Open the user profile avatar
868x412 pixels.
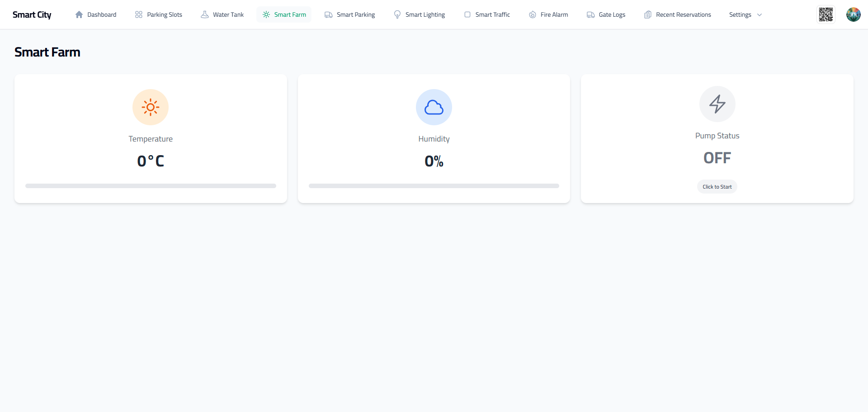[x=854, y=14]
